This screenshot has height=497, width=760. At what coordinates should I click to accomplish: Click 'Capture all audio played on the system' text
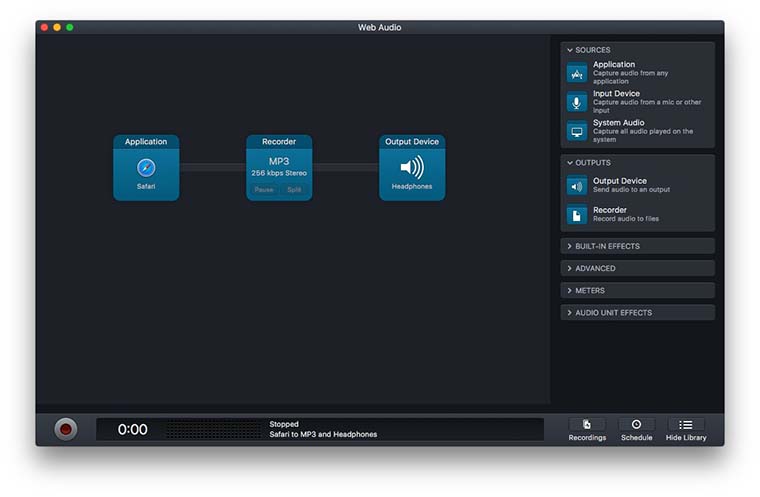(643, 135)
